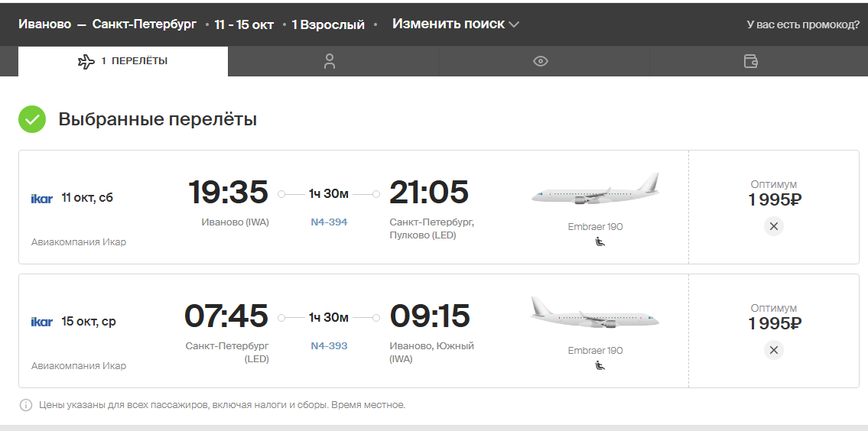This screenshot has height=431, width=868.
Task: Open the eye review step tab
Action: (x=540, y=61)
